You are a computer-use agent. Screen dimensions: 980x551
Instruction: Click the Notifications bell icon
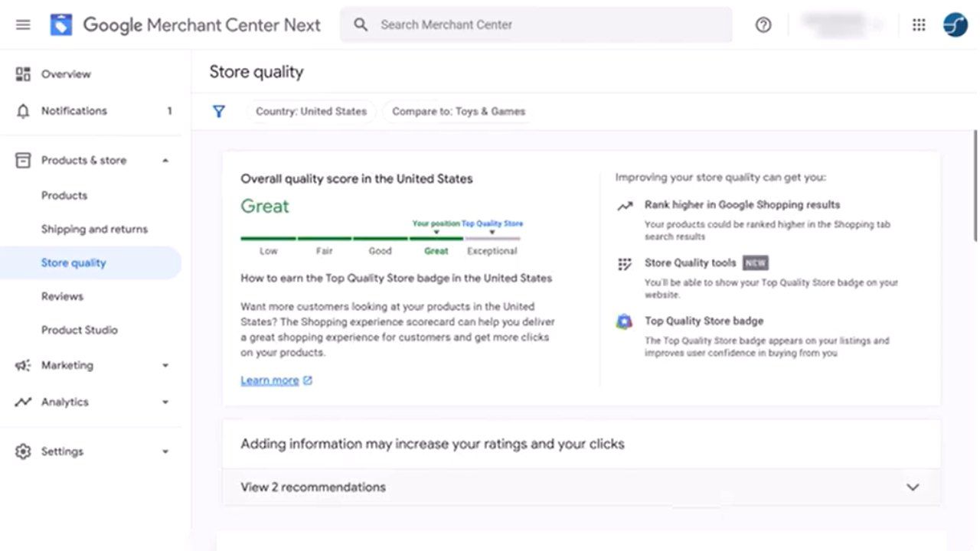pos(23,111)
